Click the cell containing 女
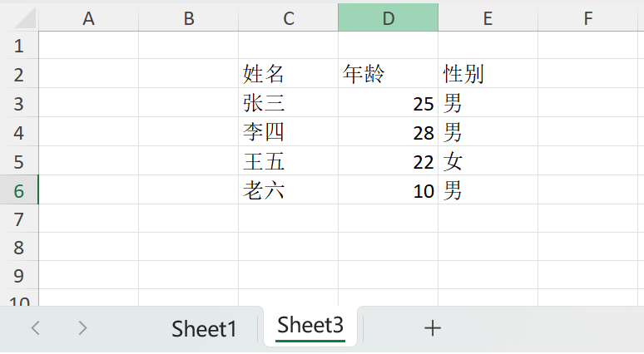The height and width of the screenshot is (354, 644). (488, 161)
